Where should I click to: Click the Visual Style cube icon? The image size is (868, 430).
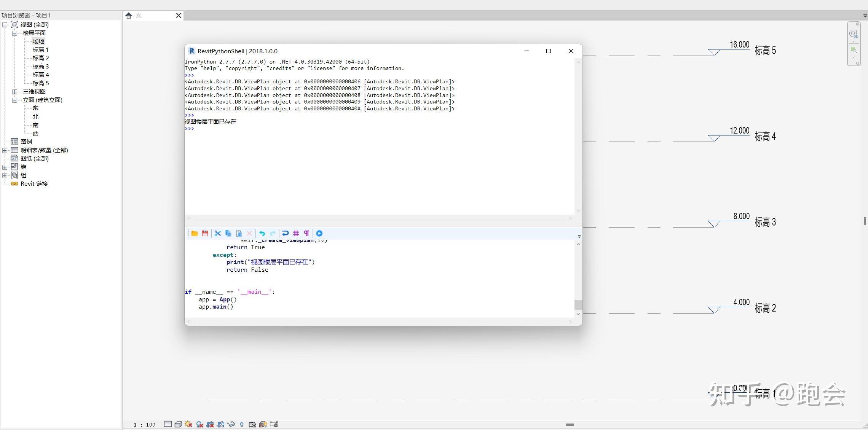point(178,424)
